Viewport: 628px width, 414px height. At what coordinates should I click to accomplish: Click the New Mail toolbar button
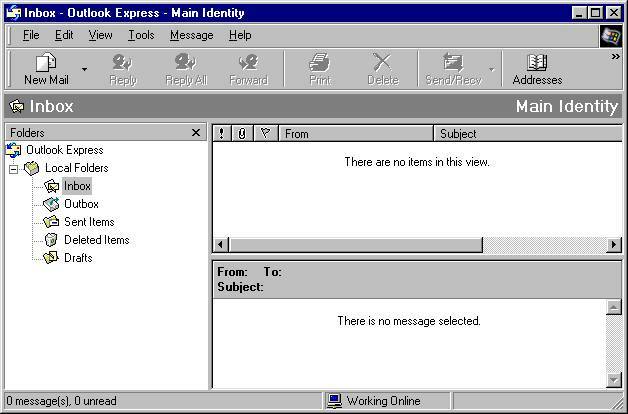[x=46, y=69]
